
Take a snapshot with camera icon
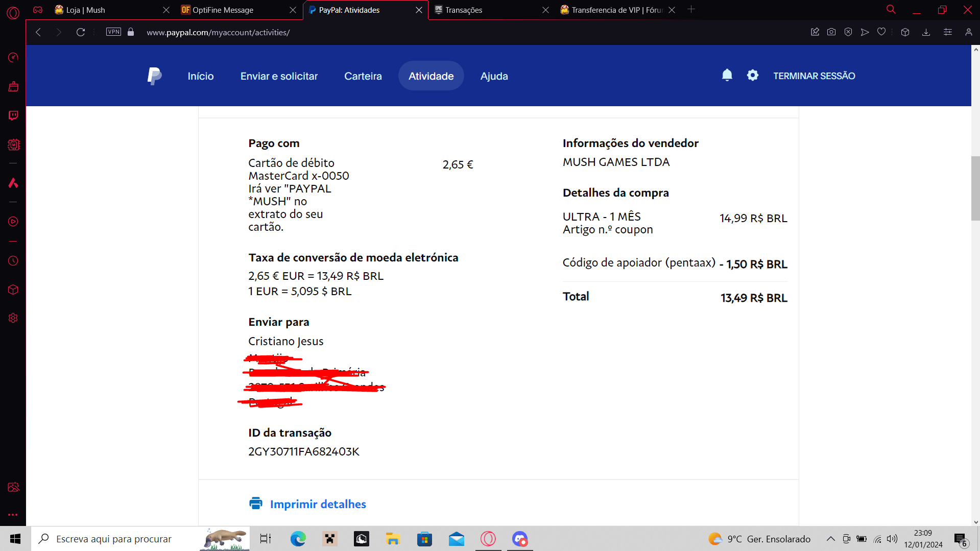(x=831, y=32)
